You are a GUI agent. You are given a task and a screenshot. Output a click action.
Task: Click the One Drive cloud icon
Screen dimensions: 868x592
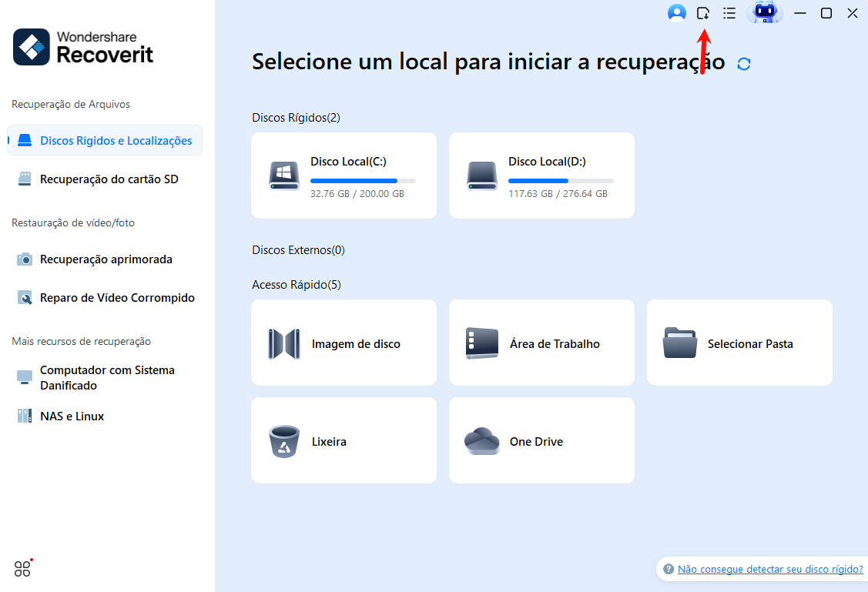pos(482,441)
